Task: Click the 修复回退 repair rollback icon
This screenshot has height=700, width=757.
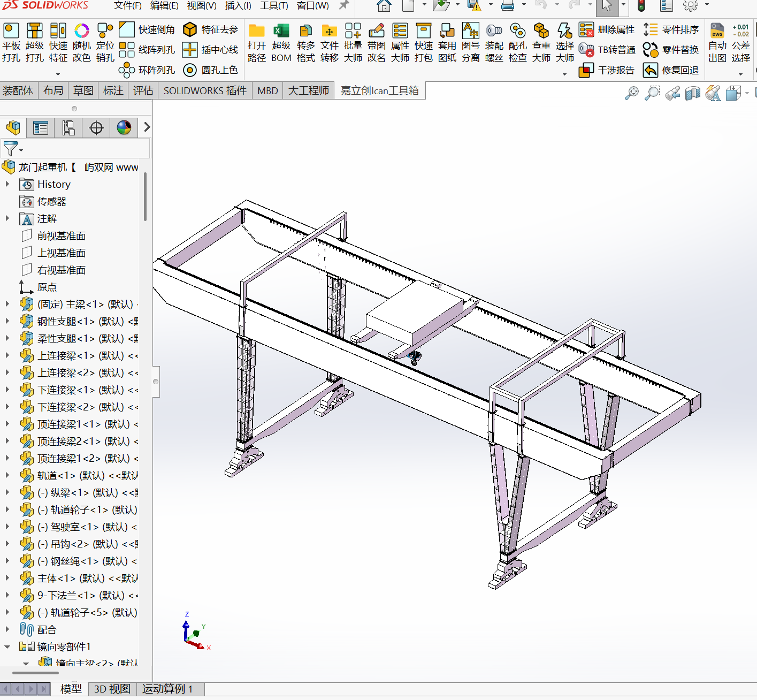Action: tap(651, 70)
